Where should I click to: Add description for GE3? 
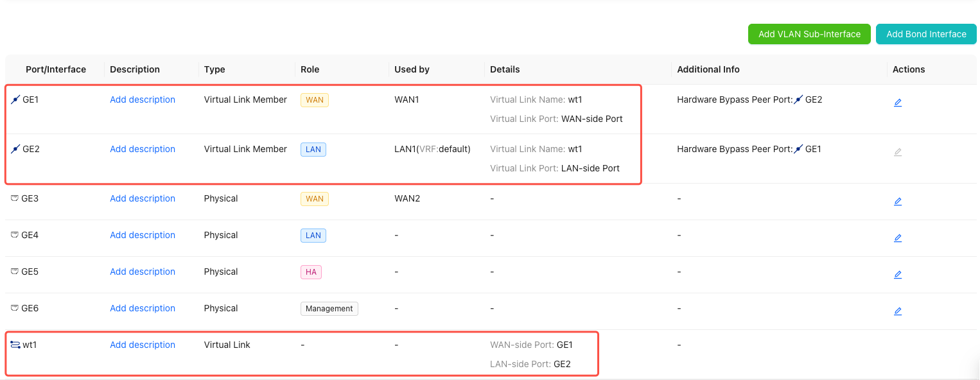pos(143,198)
